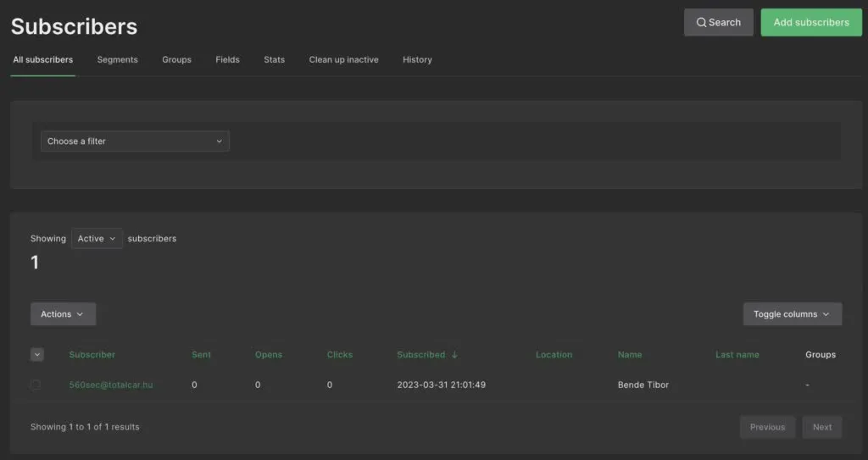Viewport: 868px width, 460px height.
Task: Open the Actions dropdown menu
Action: pyautogui.click(x=63, y=314)
